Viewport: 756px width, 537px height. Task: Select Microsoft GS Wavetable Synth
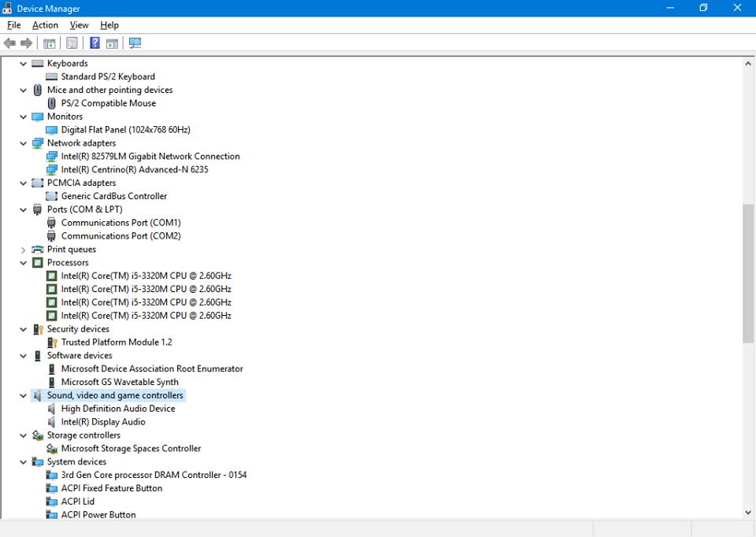(x=120, y=382)
